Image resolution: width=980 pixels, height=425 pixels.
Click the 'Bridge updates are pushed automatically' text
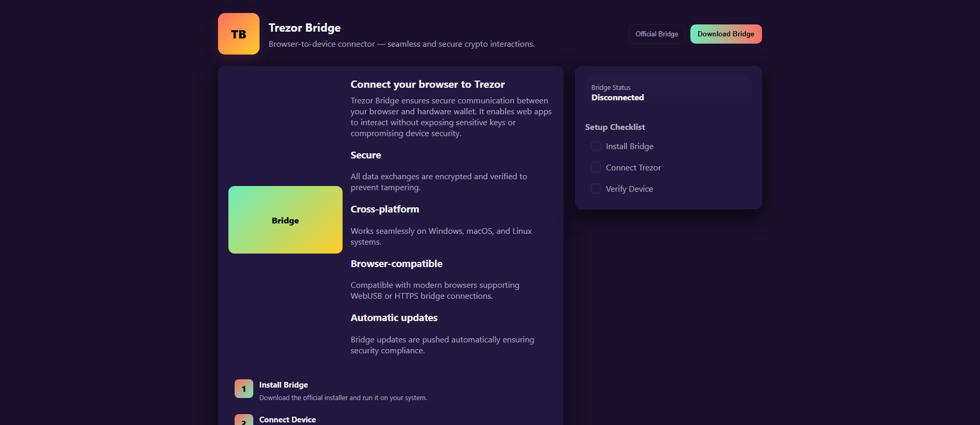tap(442, 345)
